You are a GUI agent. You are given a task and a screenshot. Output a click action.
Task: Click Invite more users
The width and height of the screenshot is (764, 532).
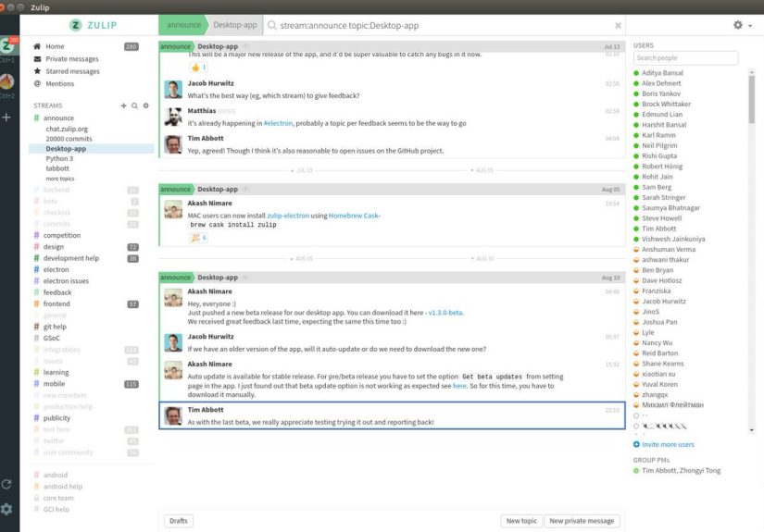pyautogui.click(x=664, y=444)
